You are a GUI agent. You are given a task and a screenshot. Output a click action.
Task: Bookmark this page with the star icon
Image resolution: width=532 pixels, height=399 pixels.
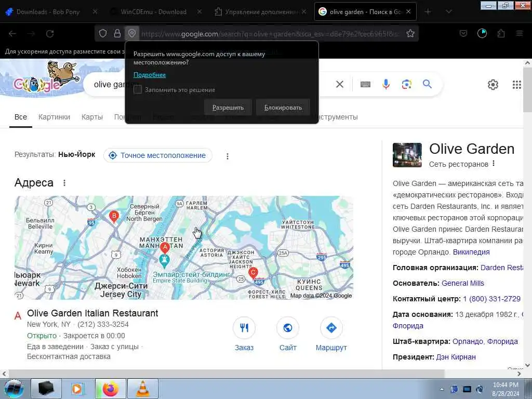(x=410, y=33)
